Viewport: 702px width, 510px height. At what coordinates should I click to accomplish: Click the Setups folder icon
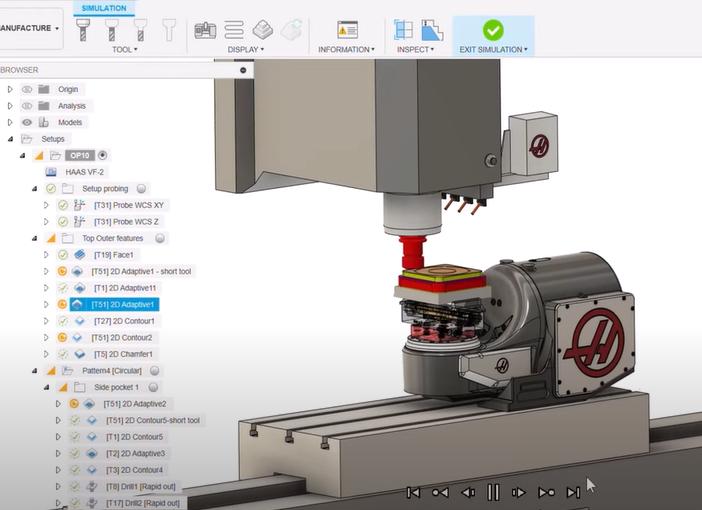27,139
